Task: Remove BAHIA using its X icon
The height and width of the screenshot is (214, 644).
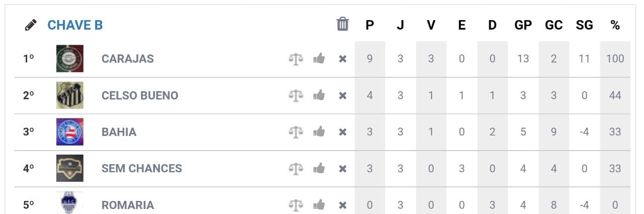Action: (x=343, y=132)
